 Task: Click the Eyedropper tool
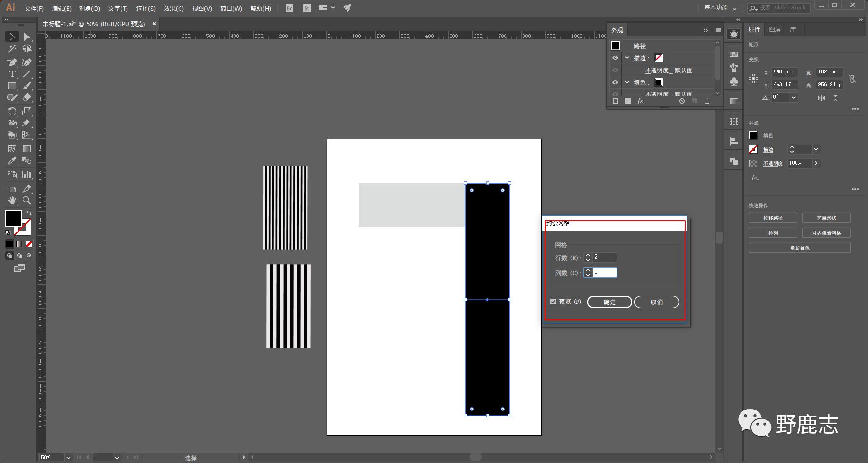click(12, 161)
